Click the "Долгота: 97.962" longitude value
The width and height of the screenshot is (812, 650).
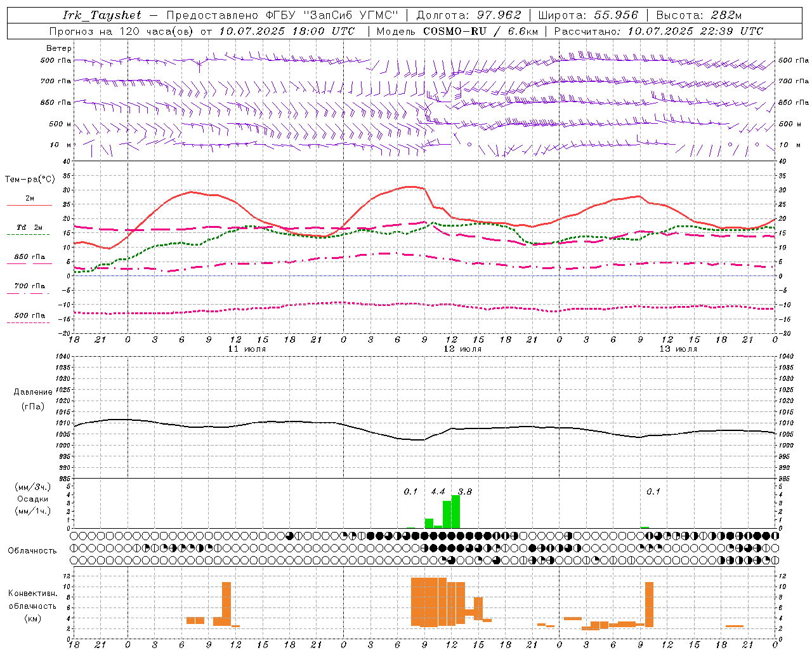coord(469,15)
